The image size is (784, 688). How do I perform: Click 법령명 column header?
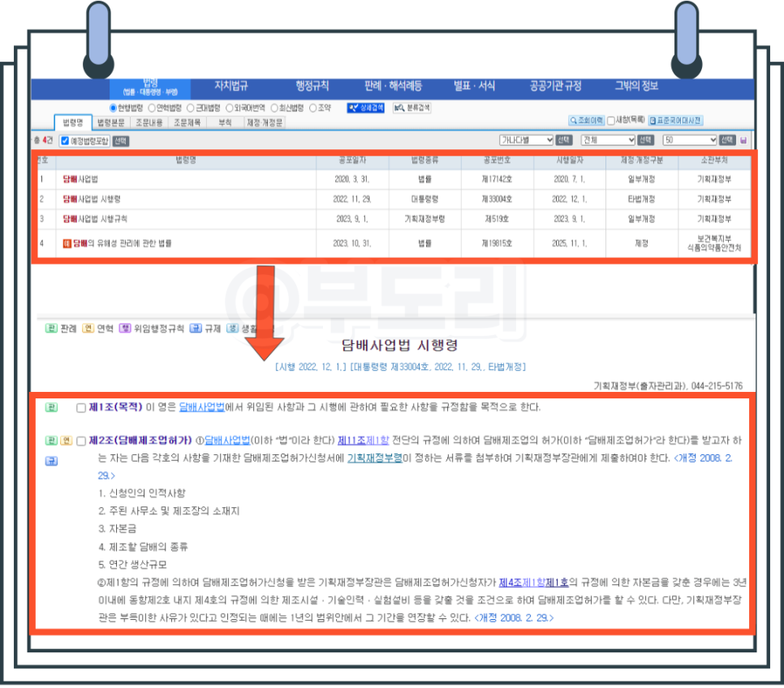coord(186,160)
